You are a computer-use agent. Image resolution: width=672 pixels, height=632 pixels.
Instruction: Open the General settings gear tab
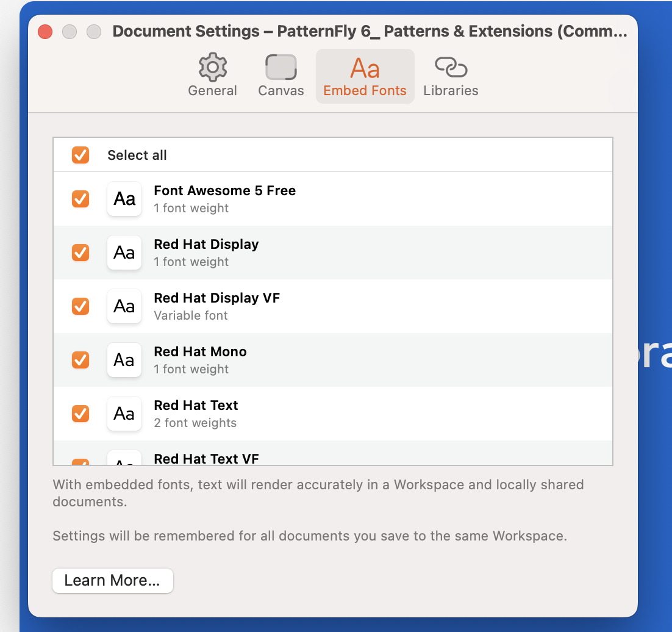(x=212, y=76)
